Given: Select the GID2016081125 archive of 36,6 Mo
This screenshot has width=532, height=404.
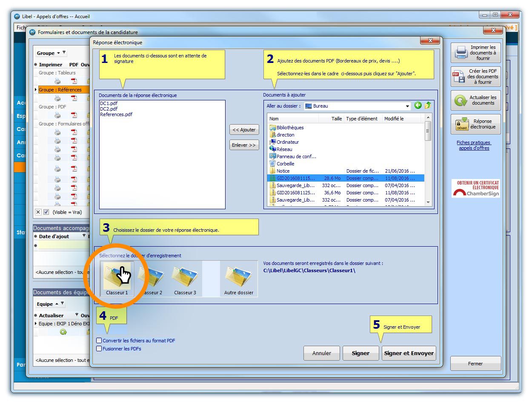Looking at the screenshot, I should (x=346, y=193).
